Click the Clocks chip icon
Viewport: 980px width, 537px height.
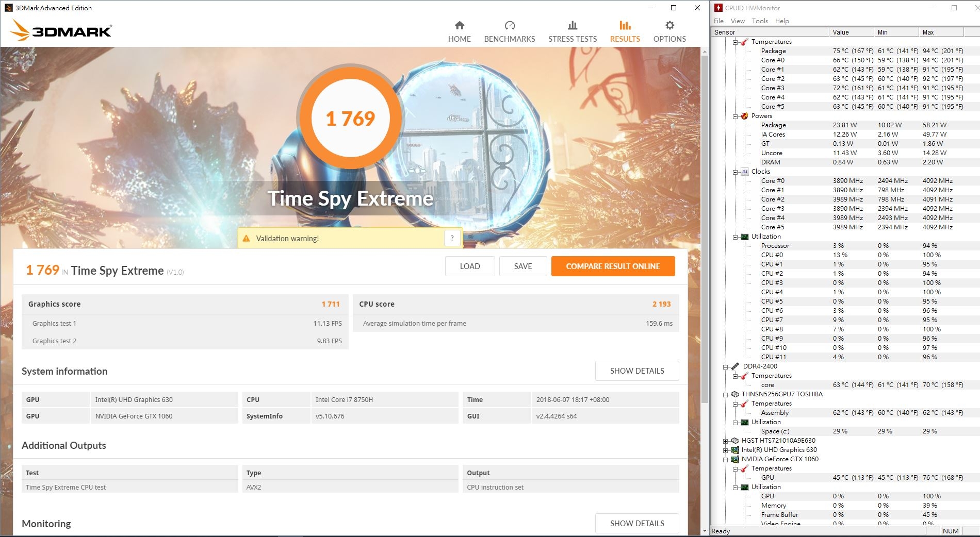(x=744, y=172)
